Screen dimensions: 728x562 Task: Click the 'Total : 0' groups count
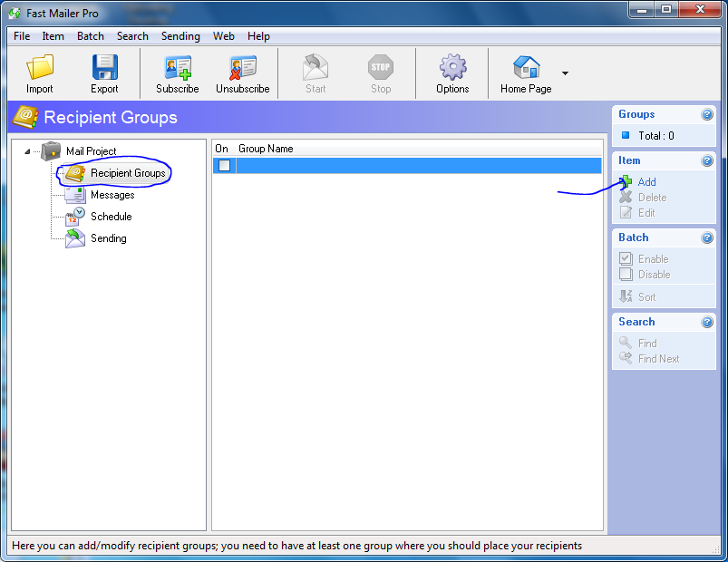coord(656,136)
